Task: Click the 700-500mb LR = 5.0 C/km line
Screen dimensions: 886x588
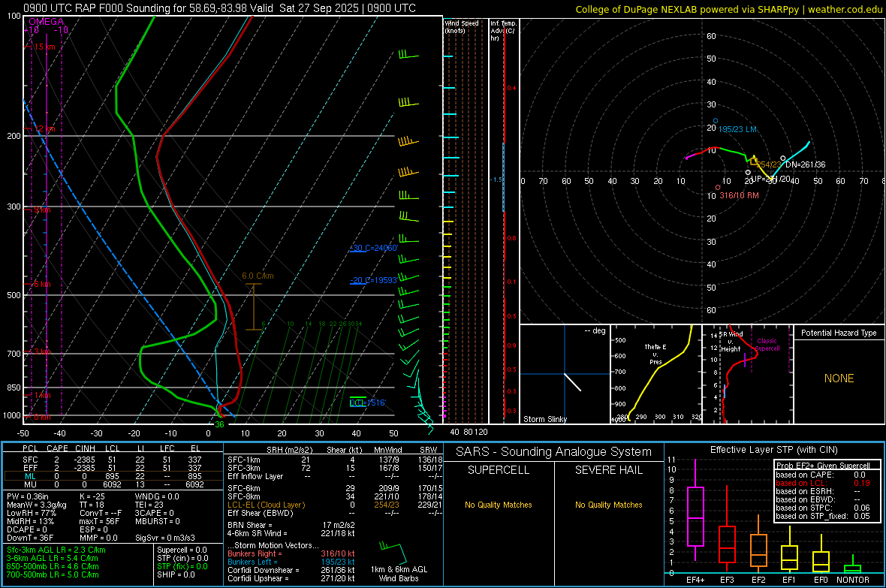Action: (53, 574)
